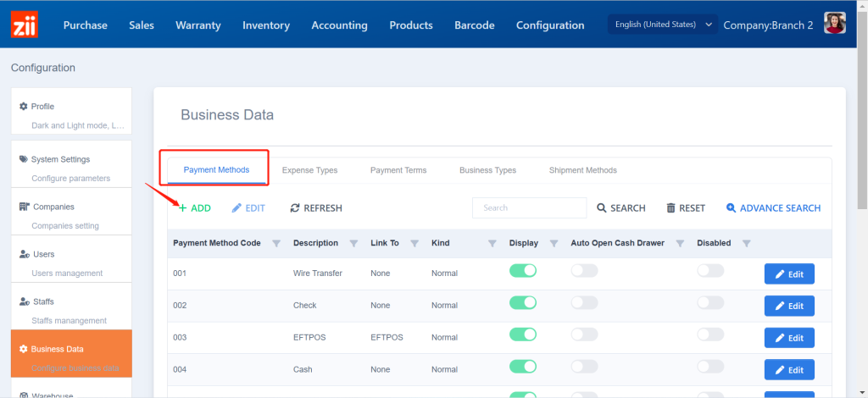This screenshot has width=868, height=398.
Task: Open the Inventory menu
Action: pyautogui.click(x=266, y=25)
